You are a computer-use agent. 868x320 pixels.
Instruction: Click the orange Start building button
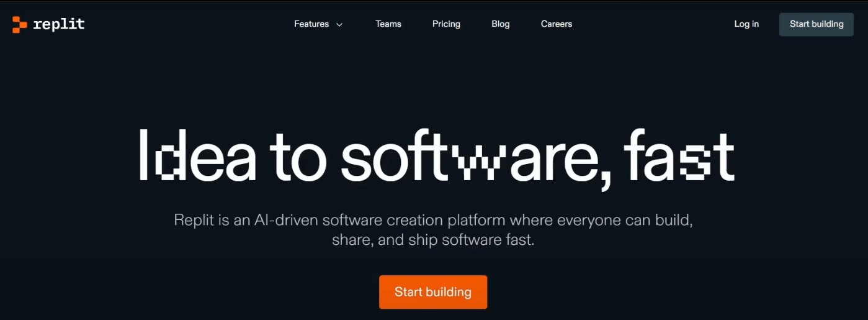[x=433, y=292]
